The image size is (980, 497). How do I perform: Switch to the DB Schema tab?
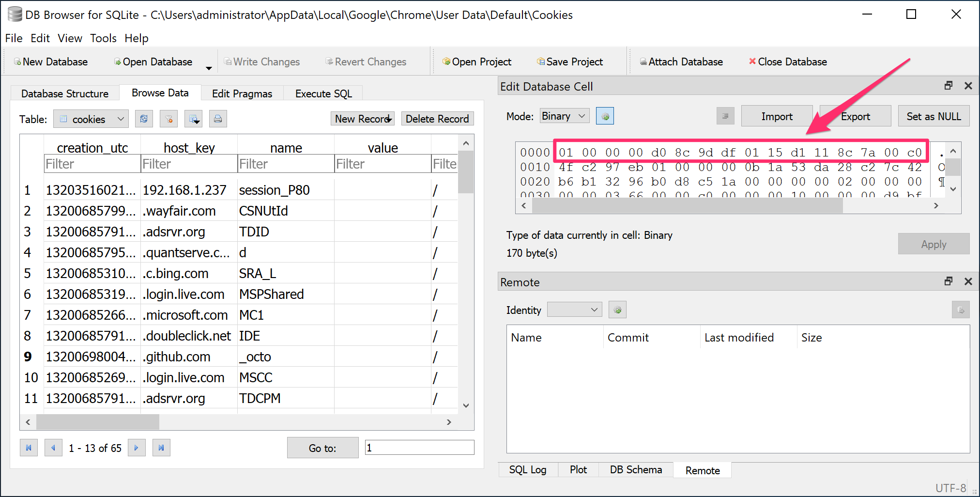pyautogui.click(x=635, y=470)
